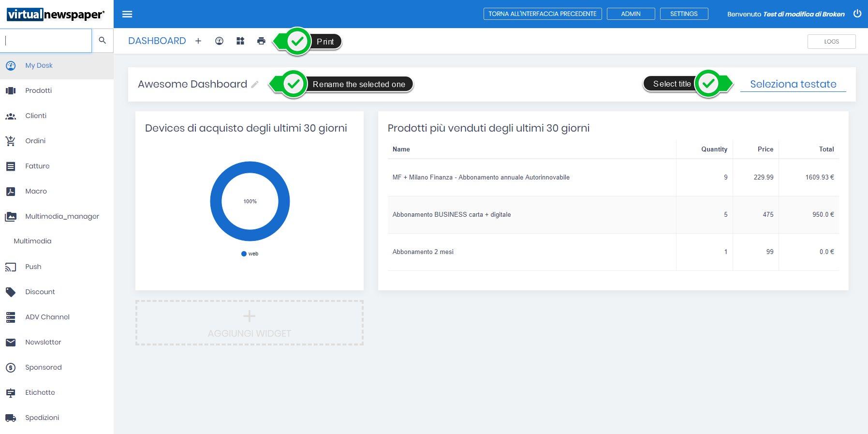The width and height of the screenshot is (868, 434).
Task: Open the dashboard gauge icon
Action: 219,41
